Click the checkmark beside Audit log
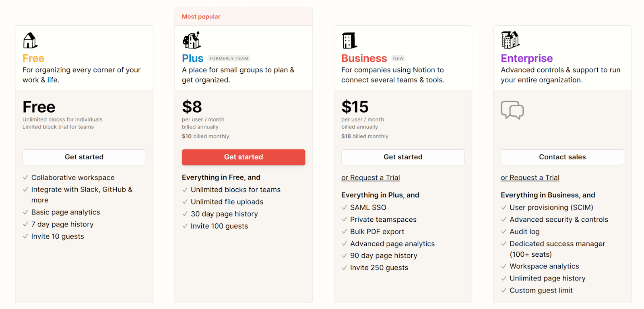Image resolution: width=644 pixels, height=309 pixels. 504,232
